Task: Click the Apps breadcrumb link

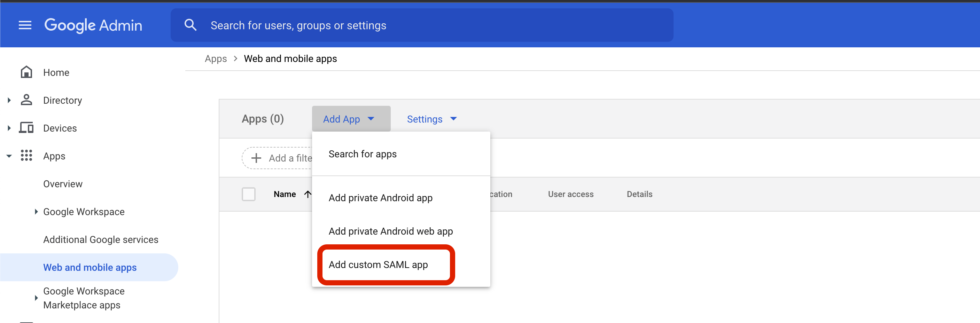Action: pyautogui.click(x=215, y=58)
